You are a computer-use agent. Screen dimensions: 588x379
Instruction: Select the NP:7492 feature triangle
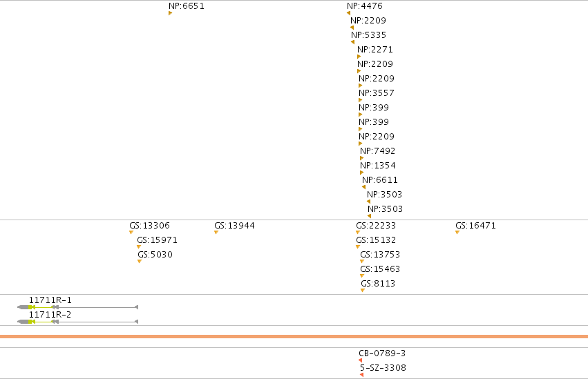pyautogui.click(x=362, y=158)
